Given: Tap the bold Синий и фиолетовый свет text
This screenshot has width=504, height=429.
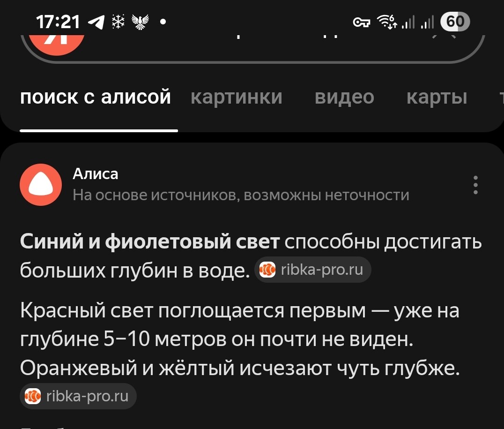Looking at the screenshot, I should 150,241.
